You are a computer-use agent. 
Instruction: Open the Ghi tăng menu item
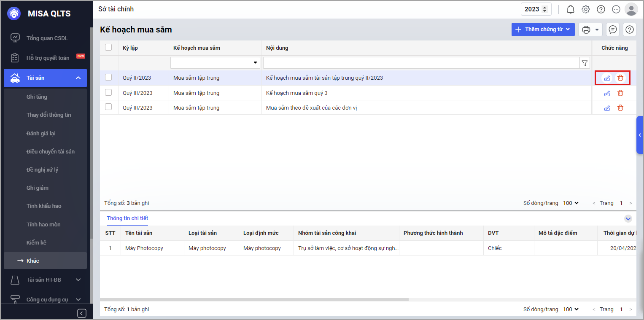point(37,97)
